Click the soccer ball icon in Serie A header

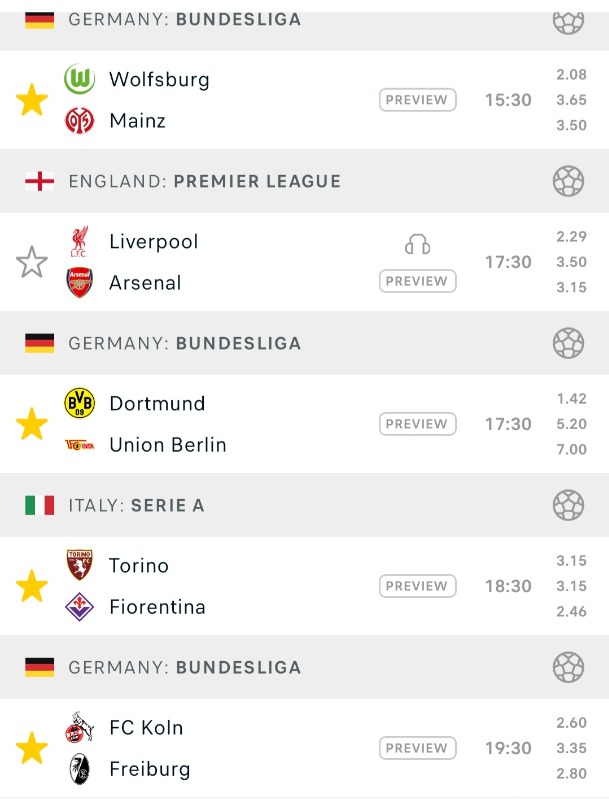(568, 505)
